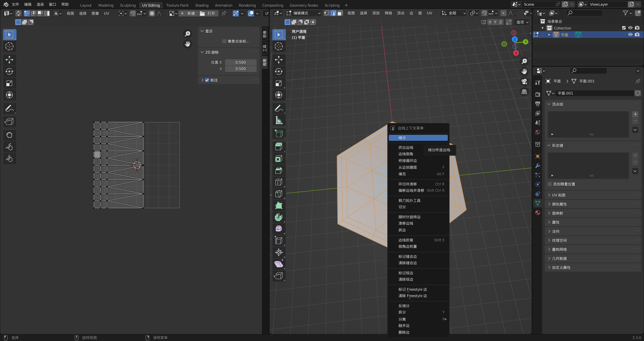Select the Annotate tool in the UV editor
This screenshot has height=341, width=644.
(x=9, y=108)
